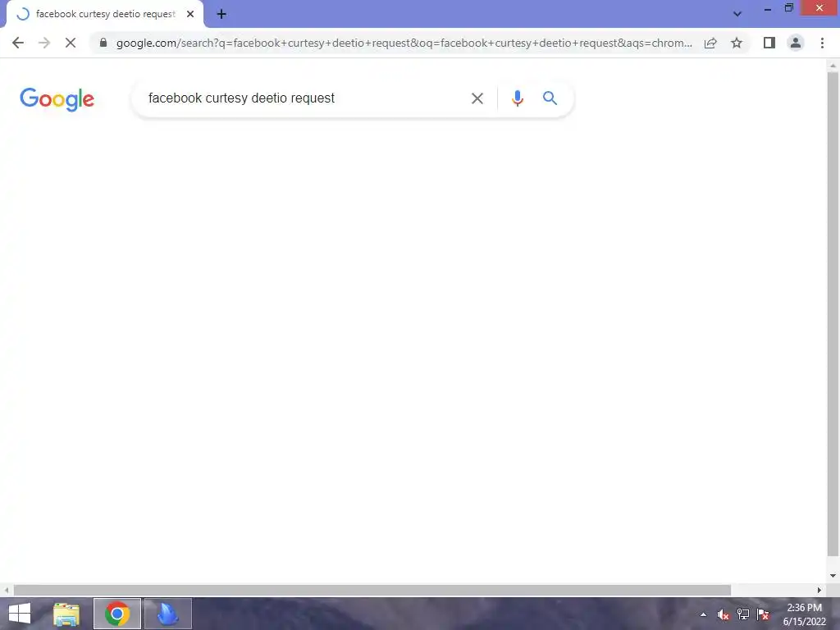Go back to the previous page
The image size is (840, 630).
pos(18,43)
